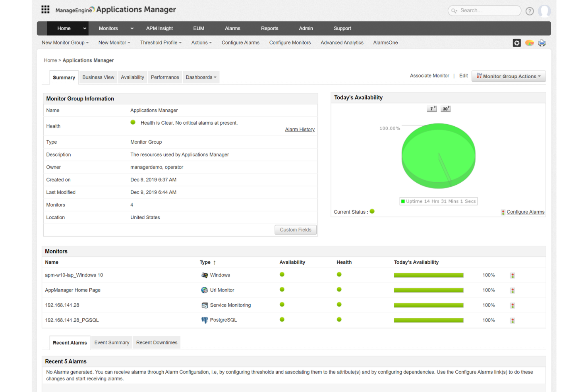Click the Current Status green indicator
Screen dimensions: 588x392
click(372, 211)
